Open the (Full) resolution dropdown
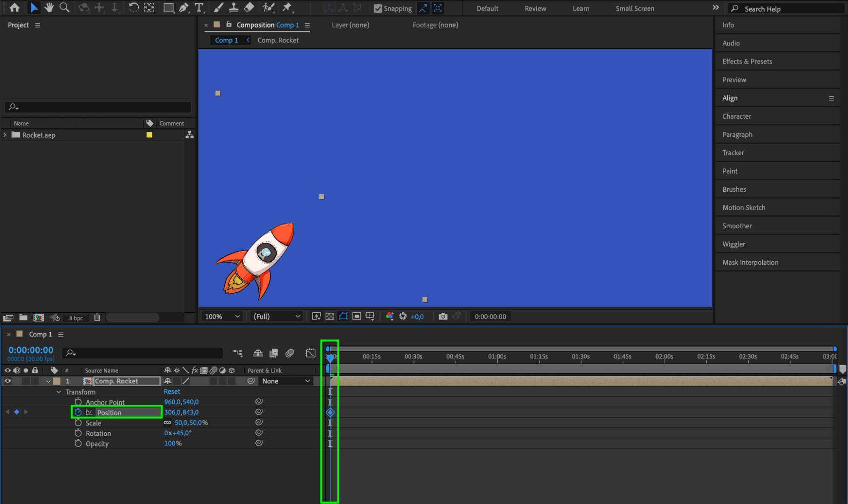The height and width of the screenshot is (504, 848). click(277, 316)
